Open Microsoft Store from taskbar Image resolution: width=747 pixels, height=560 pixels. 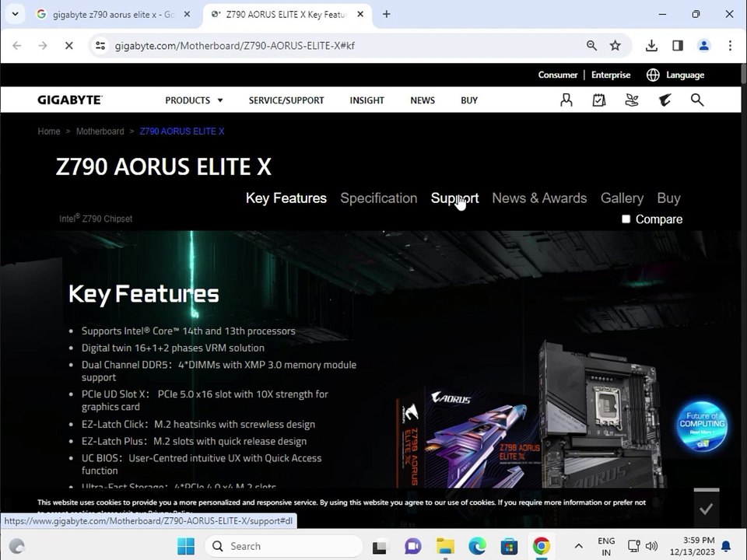[x=509, y=546]
